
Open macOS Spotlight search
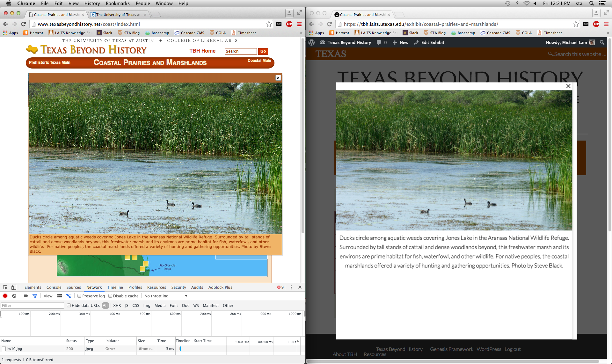pos(591,4)
